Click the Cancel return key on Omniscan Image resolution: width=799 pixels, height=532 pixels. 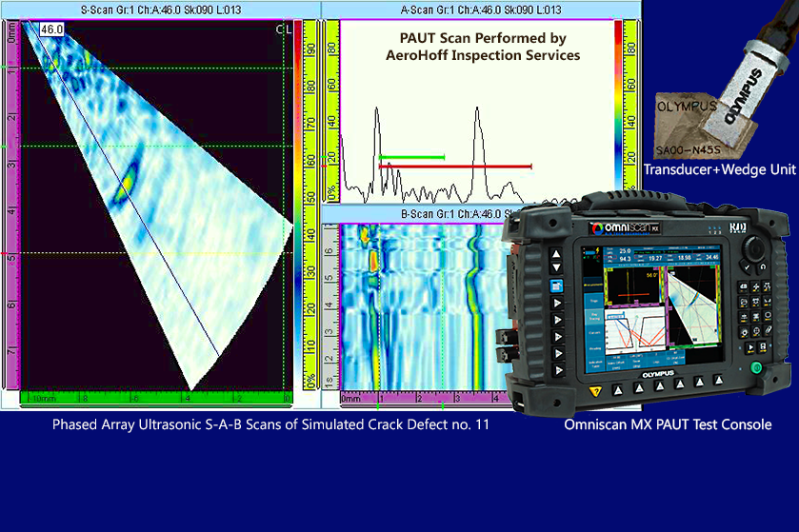(762, 266)
